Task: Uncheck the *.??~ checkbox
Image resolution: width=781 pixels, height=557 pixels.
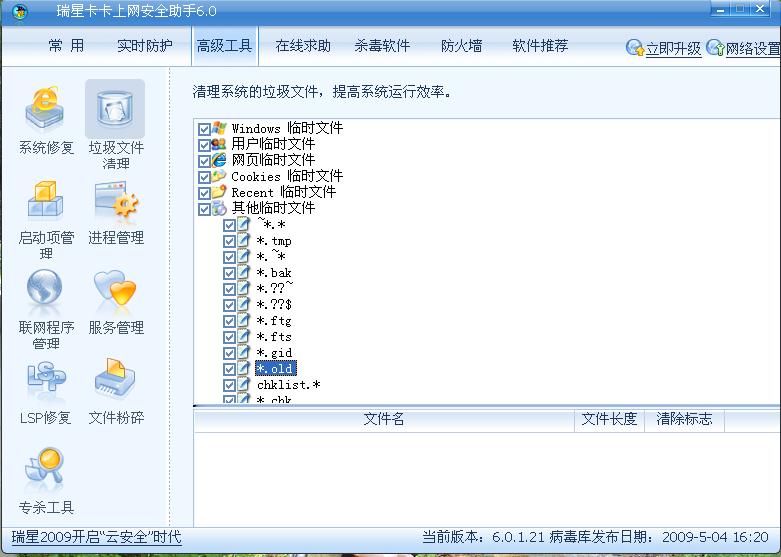Action: pos(229,289)
